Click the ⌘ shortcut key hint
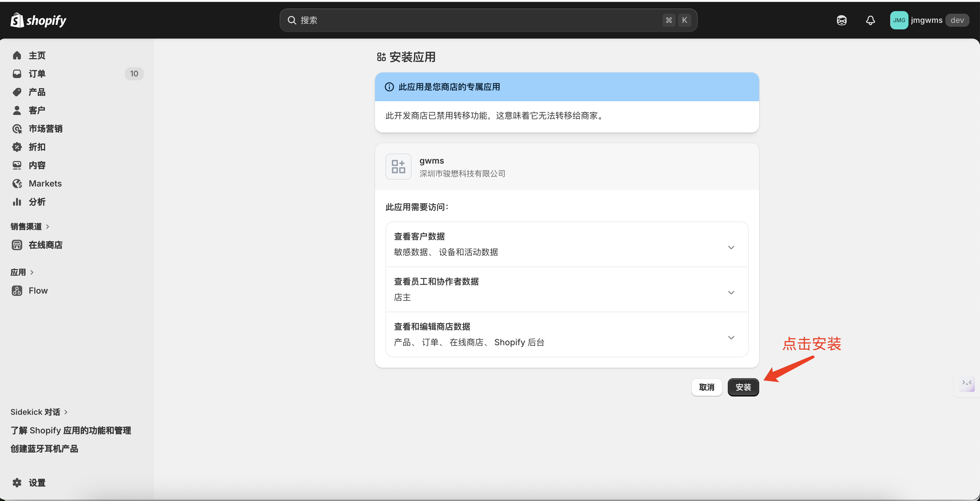Screen dimensions: 980x501 [x=669, y=20]
